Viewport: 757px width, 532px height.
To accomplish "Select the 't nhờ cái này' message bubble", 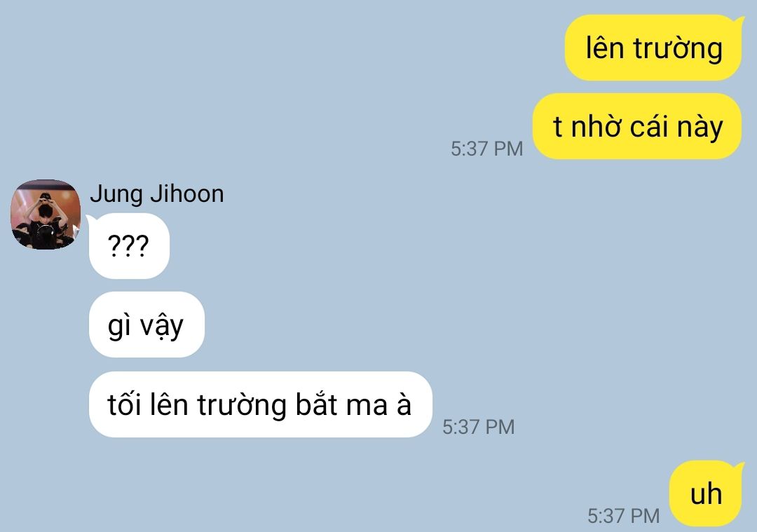I will click(x=637, y=126).
